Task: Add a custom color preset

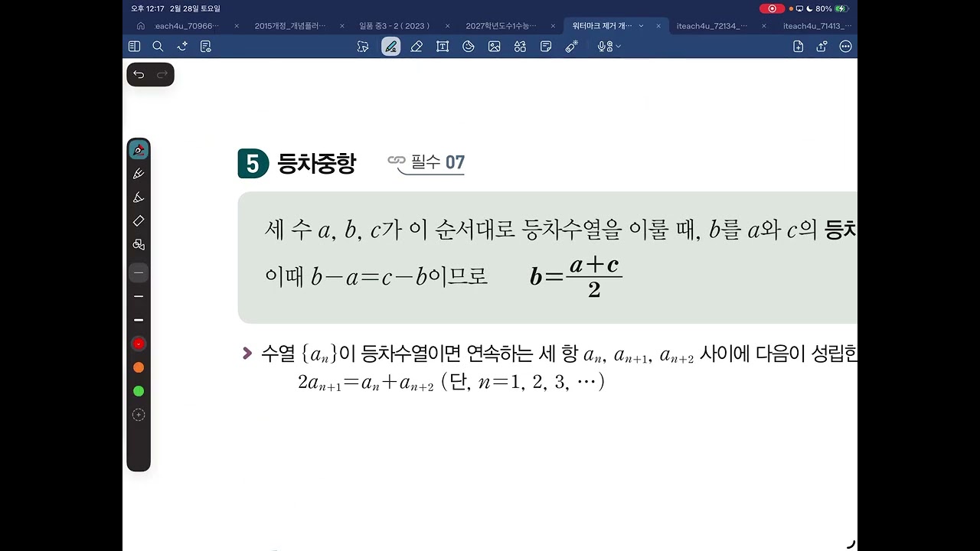Action: (x=139, y=415)
